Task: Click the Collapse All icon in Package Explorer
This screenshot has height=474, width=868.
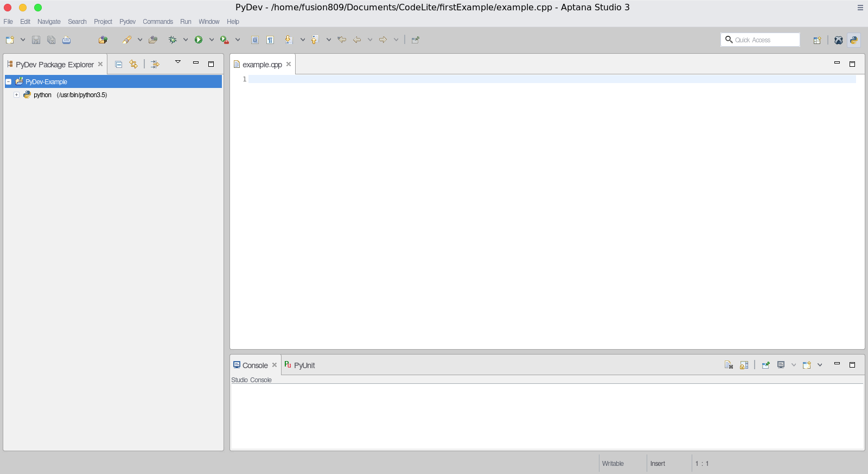Action: (x=119, y=64)
